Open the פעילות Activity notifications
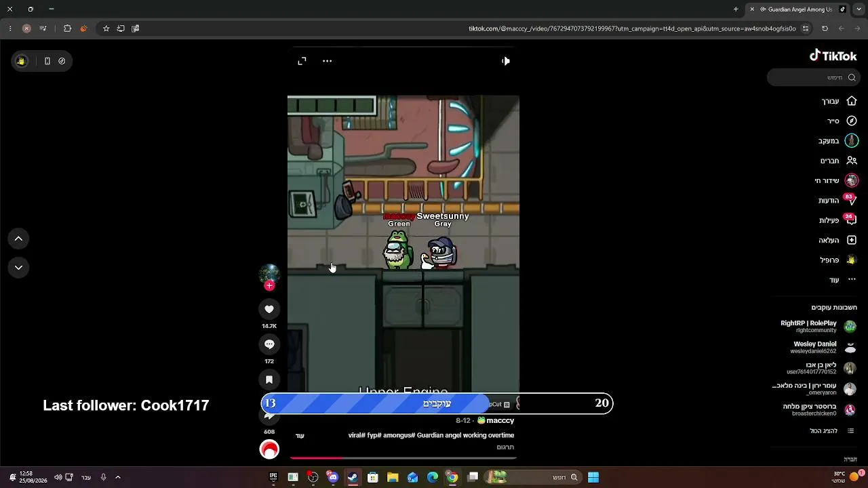The width and height of the screenshot is (868, 488). (837, 220)
